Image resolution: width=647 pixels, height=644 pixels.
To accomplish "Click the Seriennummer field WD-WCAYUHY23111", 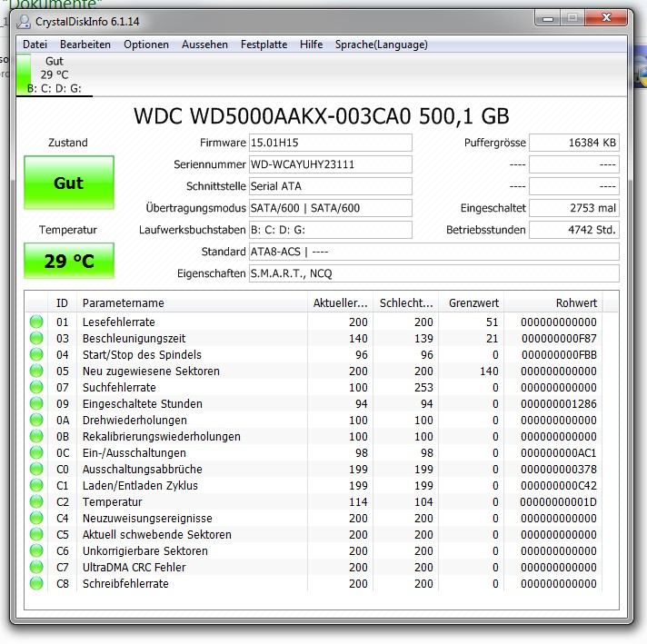I will [x=331, y=164].
